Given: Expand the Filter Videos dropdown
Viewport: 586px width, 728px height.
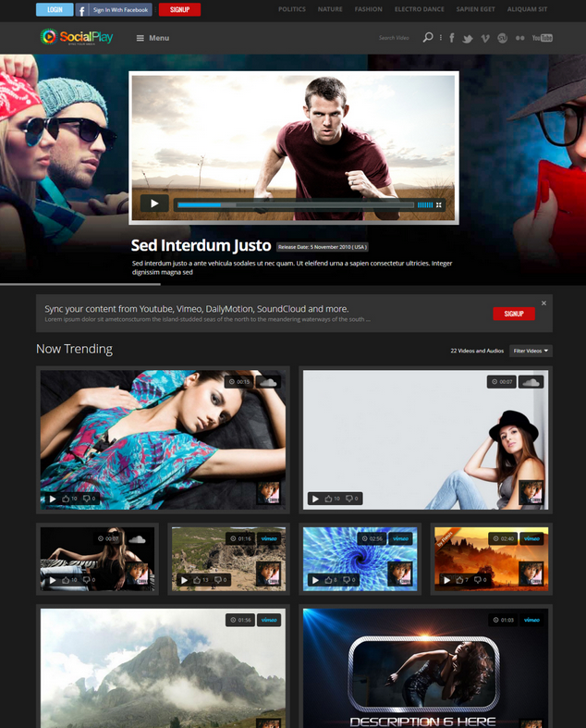Looking at the screenshot, I should [x=531, y=351].
